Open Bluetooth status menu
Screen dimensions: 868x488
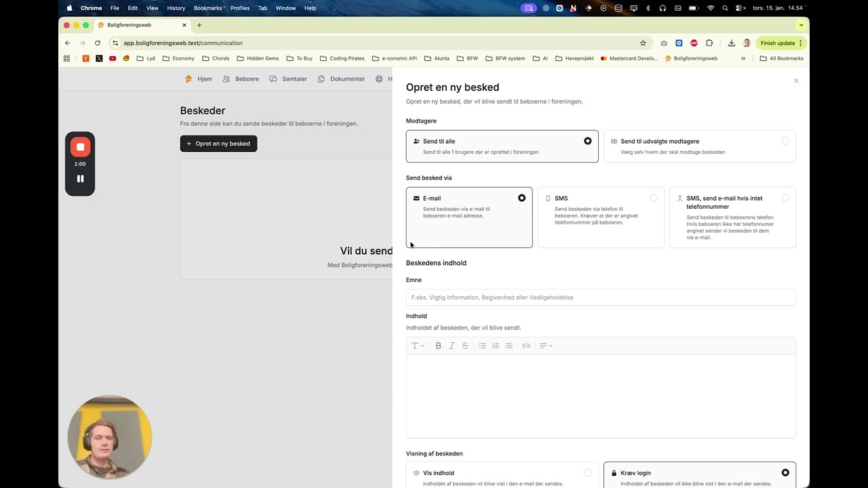click(x=648, y=8)
